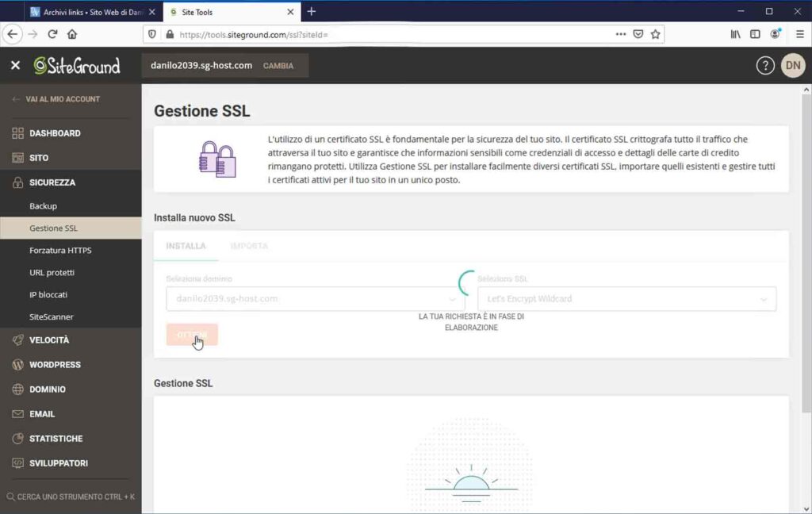Screen dimensions: 812x514
Task: Click the scrollbar up arrow
Action: tap(806, 90)
